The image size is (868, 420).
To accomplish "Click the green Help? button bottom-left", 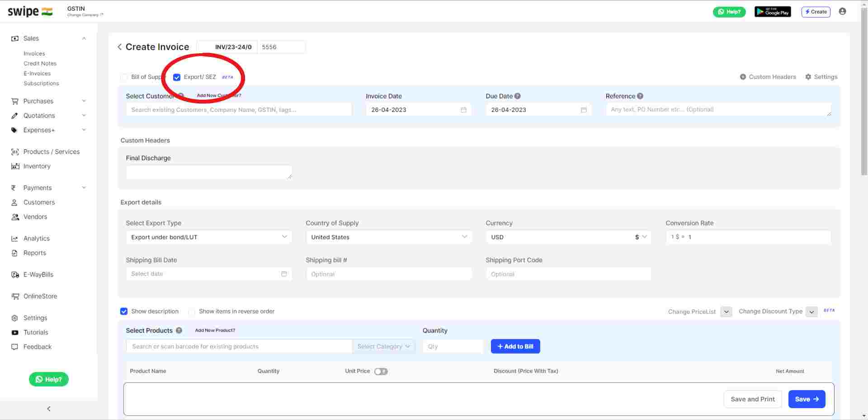I will [49, 379].
